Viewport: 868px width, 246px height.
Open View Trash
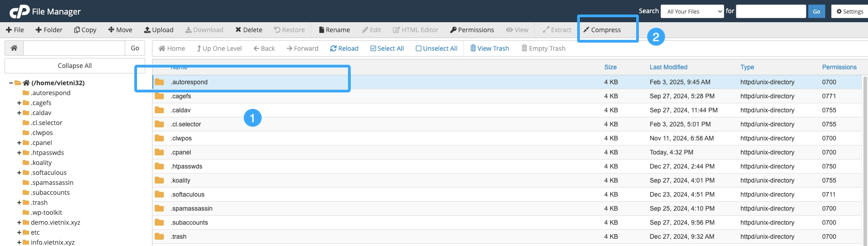click(490, 48)
